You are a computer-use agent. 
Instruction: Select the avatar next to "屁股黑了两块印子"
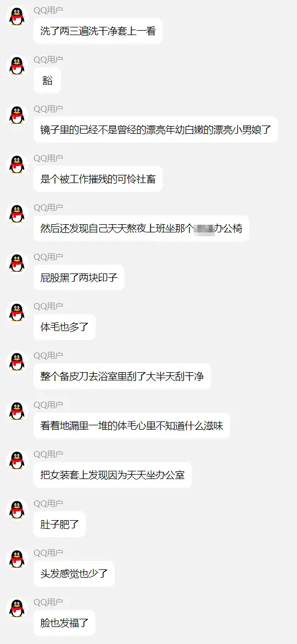click(17, 263)
